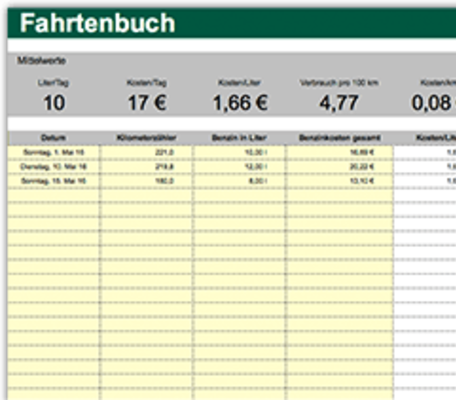The width and height of the screenshot is (456, 400).
Task: Click the Benzinkosten cell in the third data row
Action: (x=339, y=181)
